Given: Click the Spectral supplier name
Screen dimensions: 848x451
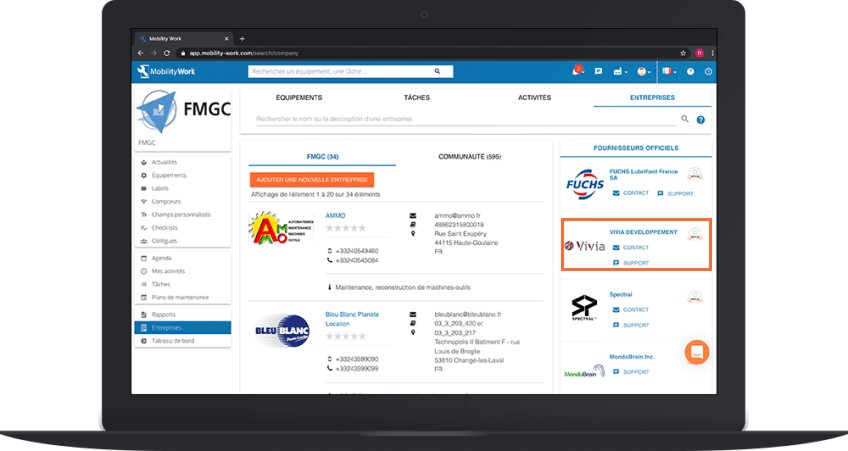Looking at the screenshot, I should pos(620,295).
